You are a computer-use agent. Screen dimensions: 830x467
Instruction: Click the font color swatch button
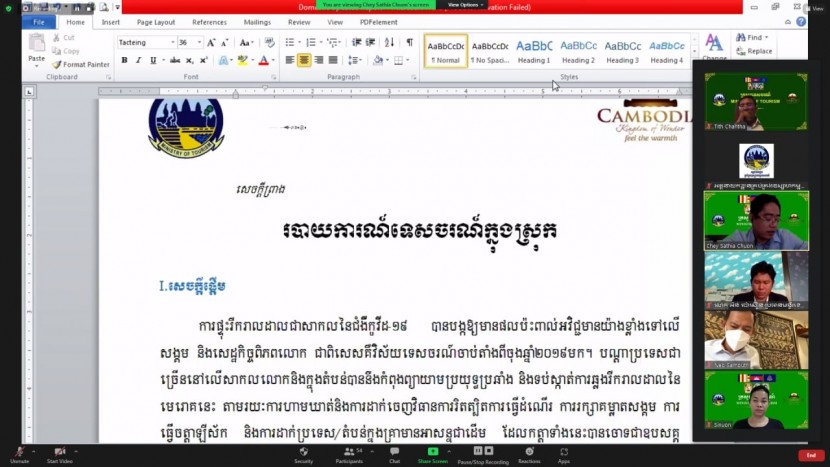click(x=263, y=60)
